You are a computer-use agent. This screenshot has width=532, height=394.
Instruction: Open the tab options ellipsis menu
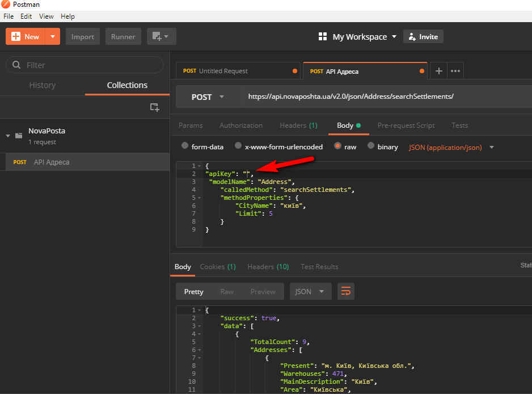pos(455,71)
